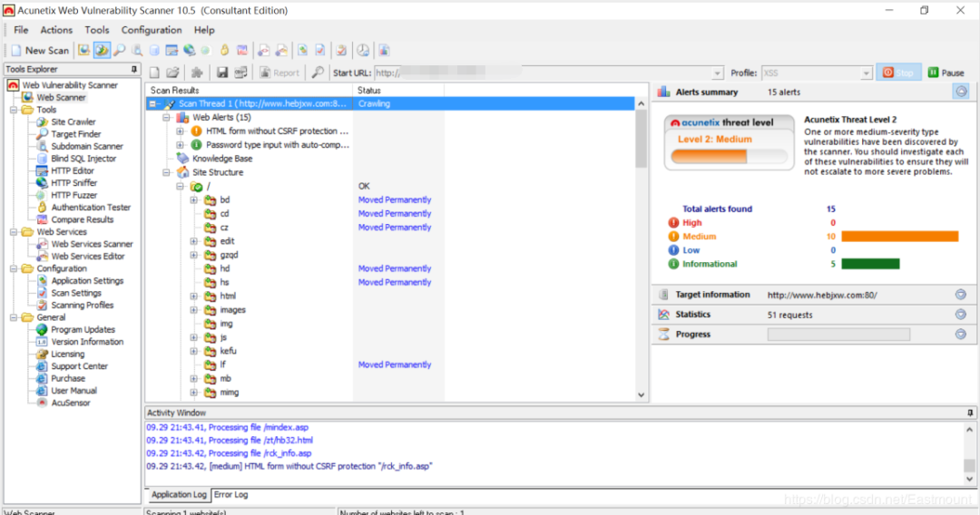Screen dimensions: 980x515
Task: Open the Reporter chart toolbar icon
Action: pos(385,51)
